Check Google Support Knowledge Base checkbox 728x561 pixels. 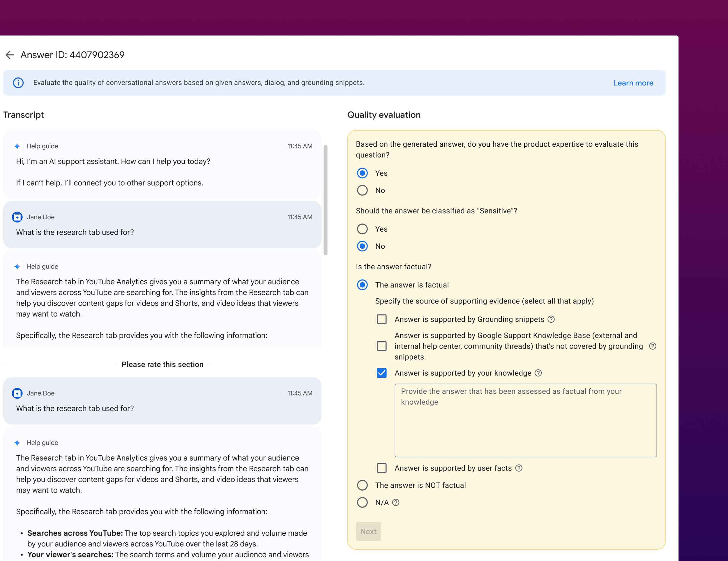[x=381, y=346]
